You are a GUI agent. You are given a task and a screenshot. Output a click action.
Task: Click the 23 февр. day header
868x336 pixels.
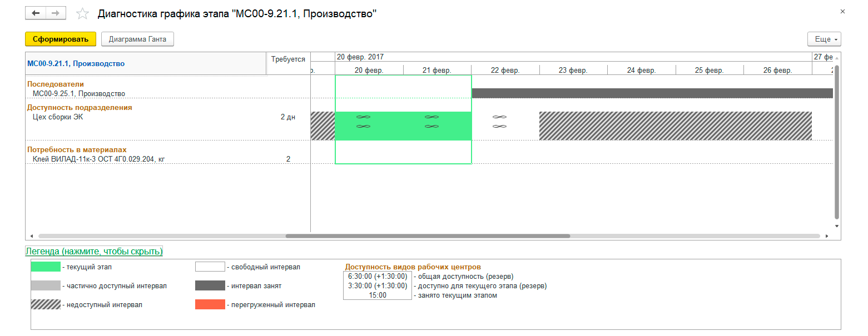click(x=573, y=70)
